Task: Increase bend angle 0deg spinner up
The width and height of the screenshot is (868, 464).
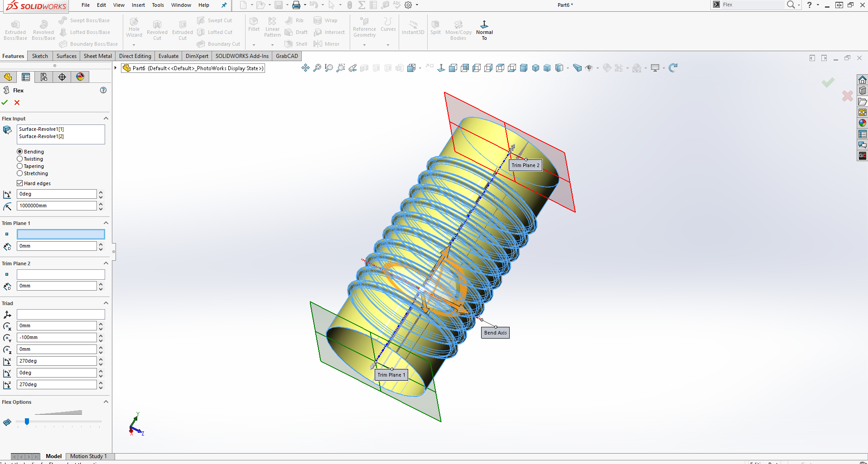Action: (101, 192)
